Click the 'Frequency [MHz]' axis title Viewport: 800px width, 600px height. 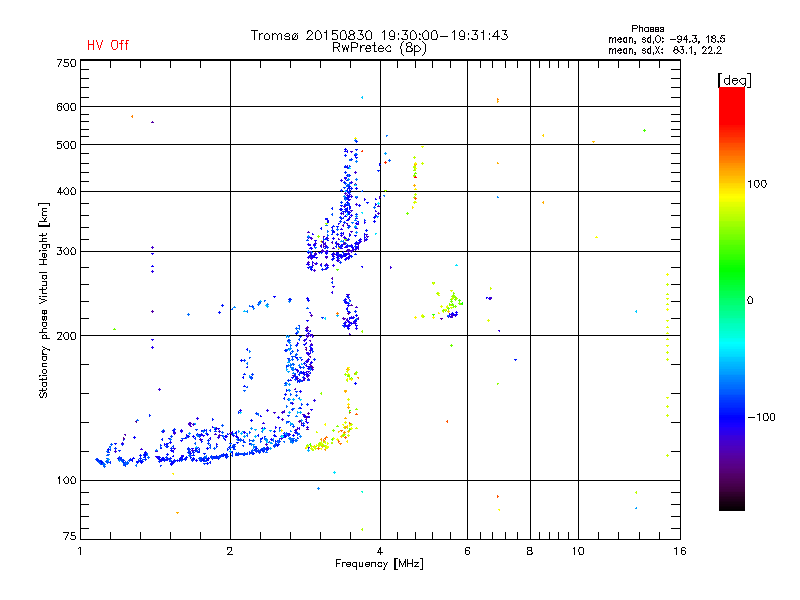(x=379, y=564)
